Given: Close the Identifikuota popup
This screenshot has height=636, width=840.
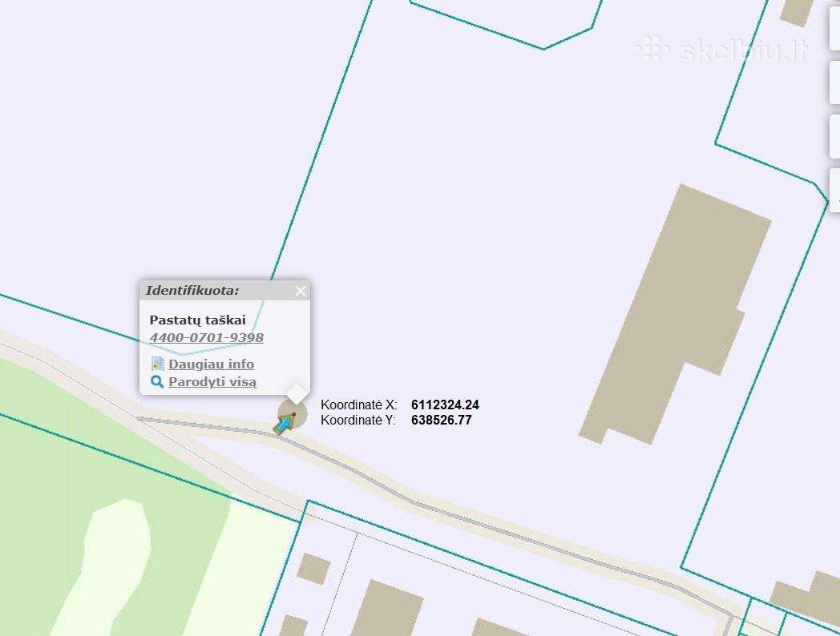Looking at the screenshot, I should click(300, 291).
